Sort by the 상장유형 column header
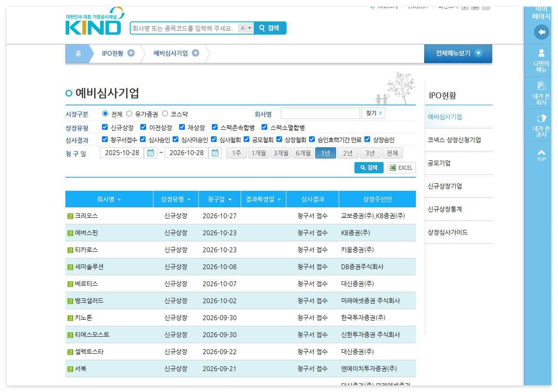 [x=176, y=199]
